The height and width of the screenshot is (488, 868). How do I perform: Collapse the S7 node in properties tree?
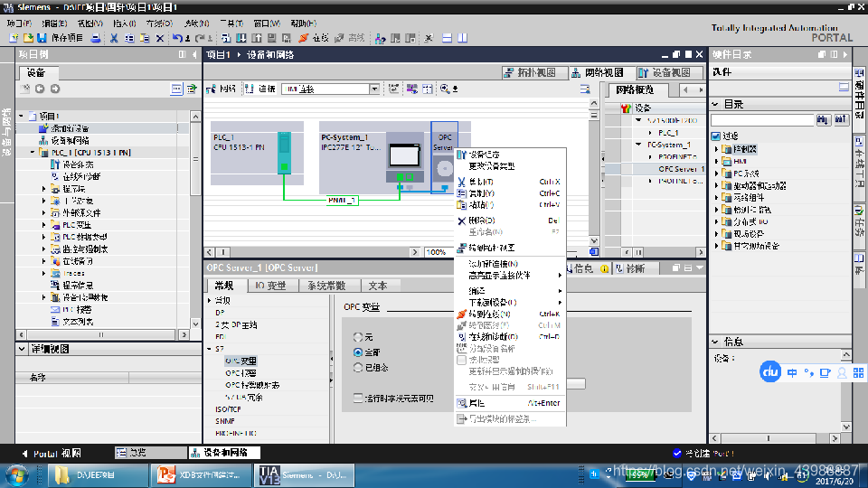coord(210,349)
